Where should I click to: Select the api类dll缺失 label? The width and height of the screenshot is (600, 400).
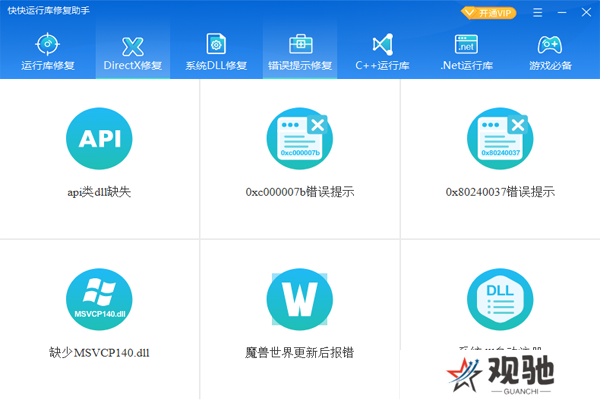(x=99, y=192)
